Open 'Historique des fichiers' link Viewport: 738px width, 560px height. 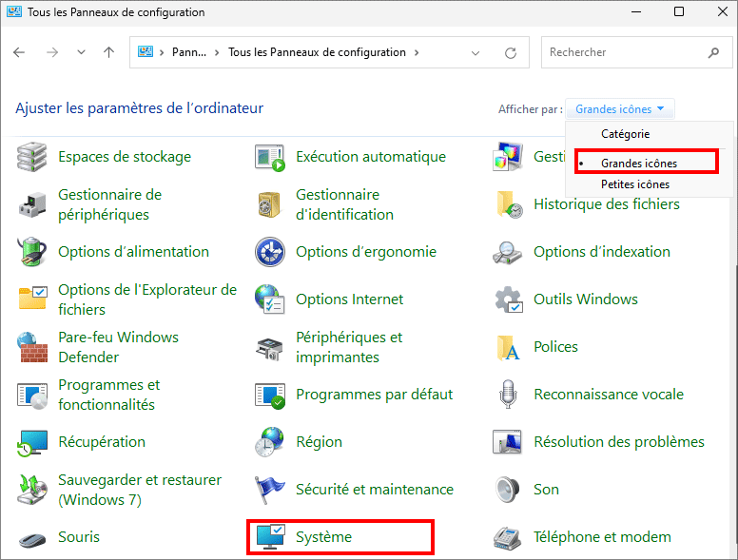pos(606,204)
